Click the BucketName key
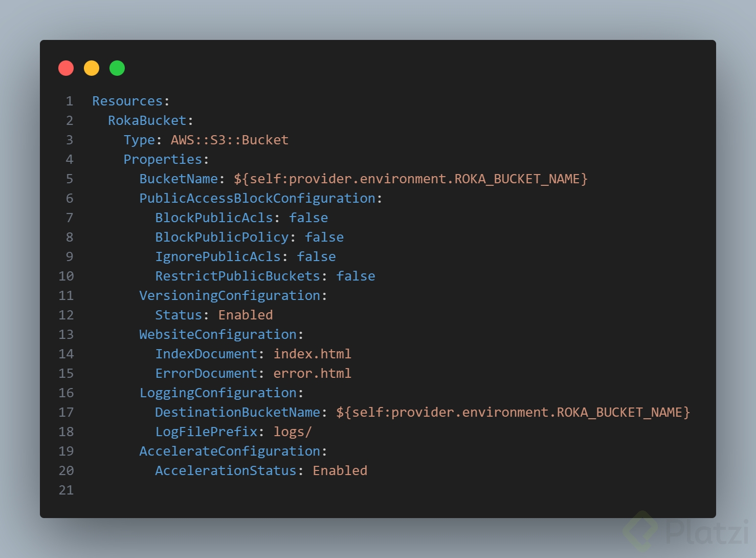The width and height of the screenshot is (756, 558). (179, 179)
